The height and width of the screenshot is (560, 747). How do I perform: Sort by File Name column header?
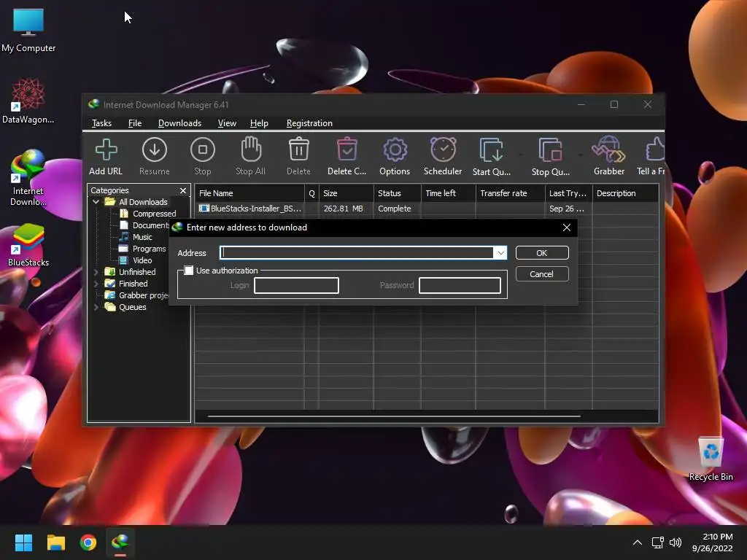[x=249, y=193]
